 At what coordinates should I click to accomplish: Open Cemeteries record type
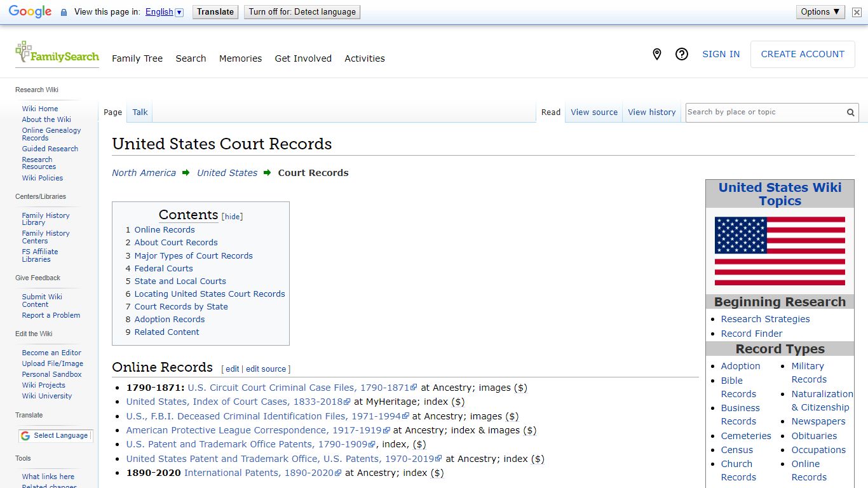(x=746, y=436)
